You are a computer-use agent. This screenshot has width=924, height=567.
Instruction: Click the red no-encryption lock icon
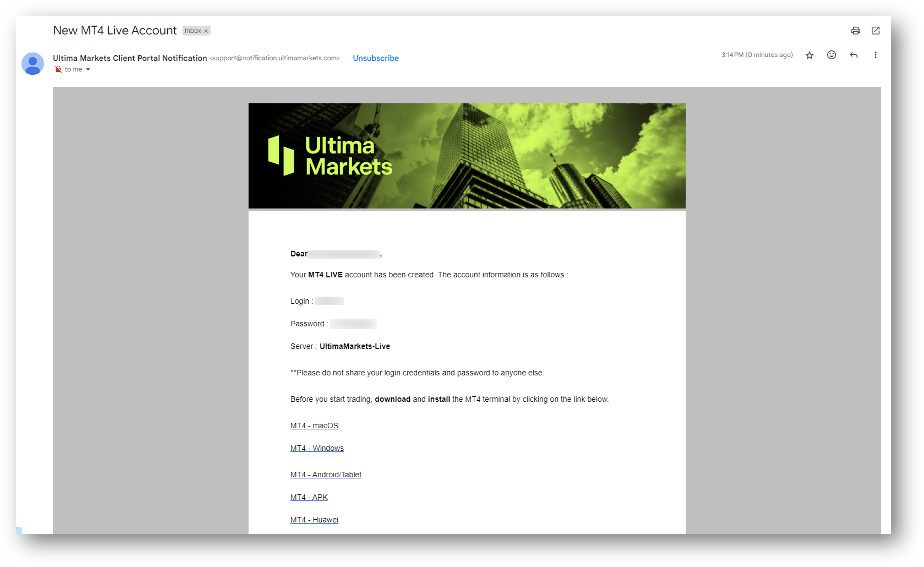coord(58,69)
